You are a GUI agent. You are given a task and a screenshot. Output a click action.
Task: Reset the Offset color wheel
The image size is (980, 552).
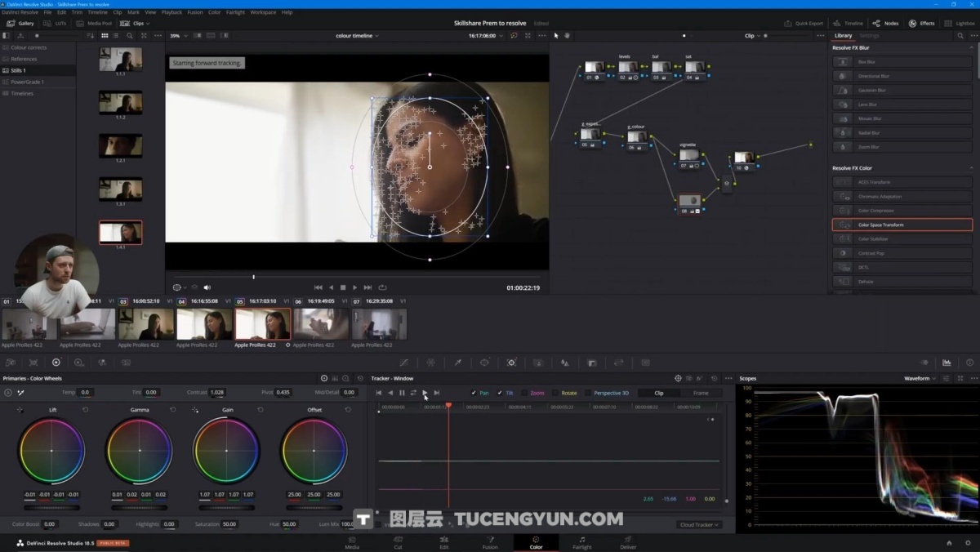348,410
